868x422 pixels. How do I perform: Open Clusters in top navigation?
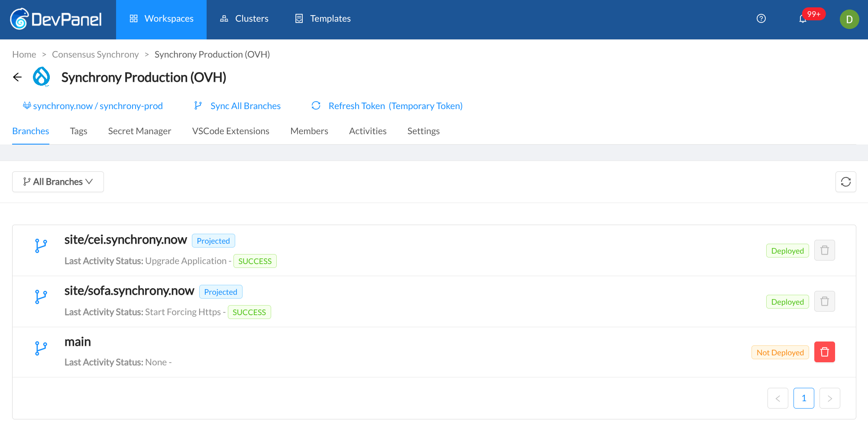coord(244,19)
